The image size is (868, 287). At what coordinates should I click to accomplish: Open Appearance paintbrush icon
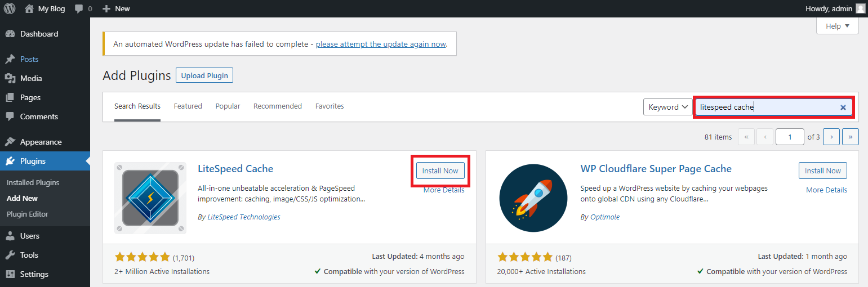click(x=10, y=142)
